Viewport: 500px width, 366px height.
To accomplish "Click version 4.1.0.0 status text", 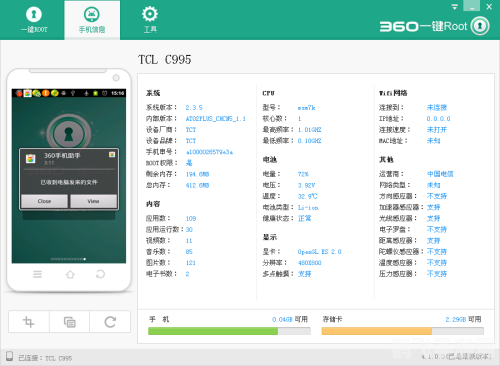I will [456, 356].
